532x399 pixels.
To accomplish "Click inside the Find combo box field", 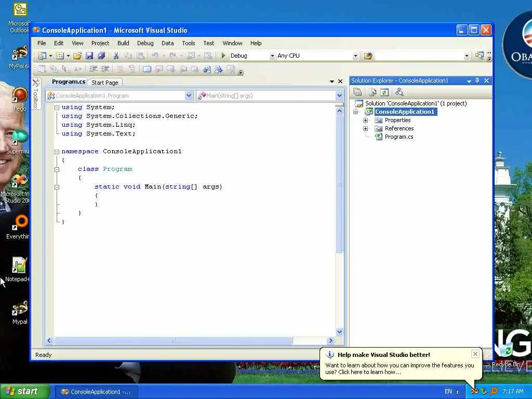I will [x=419, y=56].
